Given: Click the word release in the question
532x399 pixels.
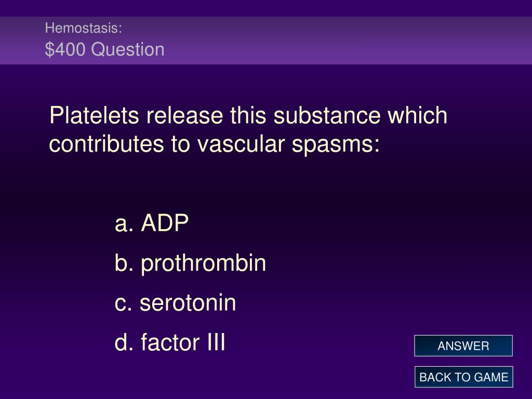Looking at the screenshot, I should tap(184, 115).
